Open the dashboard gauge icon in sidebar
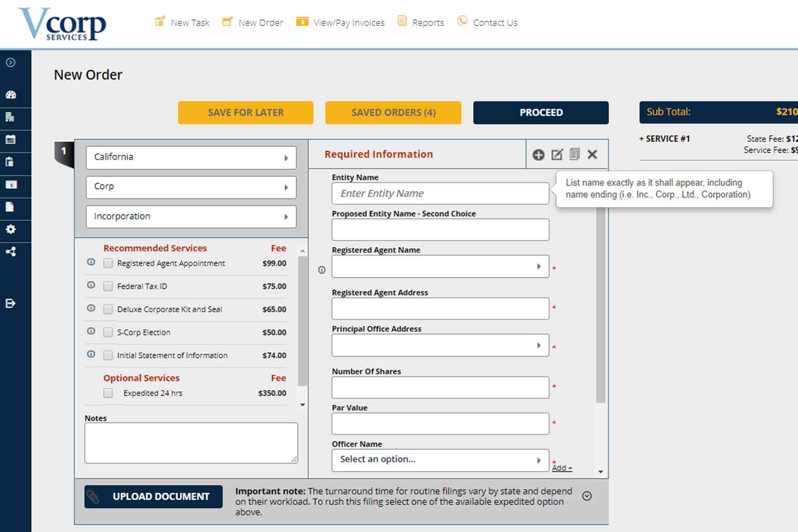Screen dimensions: 798x532 [11, 95]
